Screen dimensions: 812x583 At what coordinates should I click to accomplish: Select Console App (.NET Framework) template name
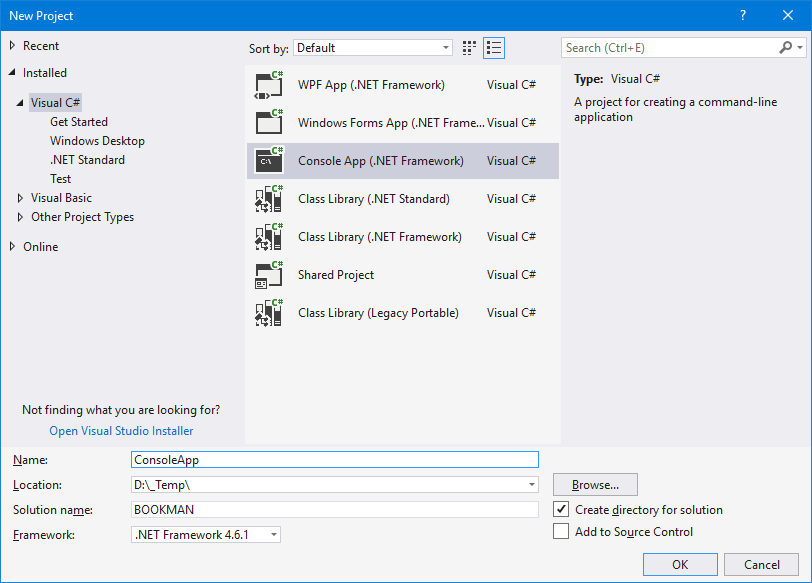(x=381, y=161)
